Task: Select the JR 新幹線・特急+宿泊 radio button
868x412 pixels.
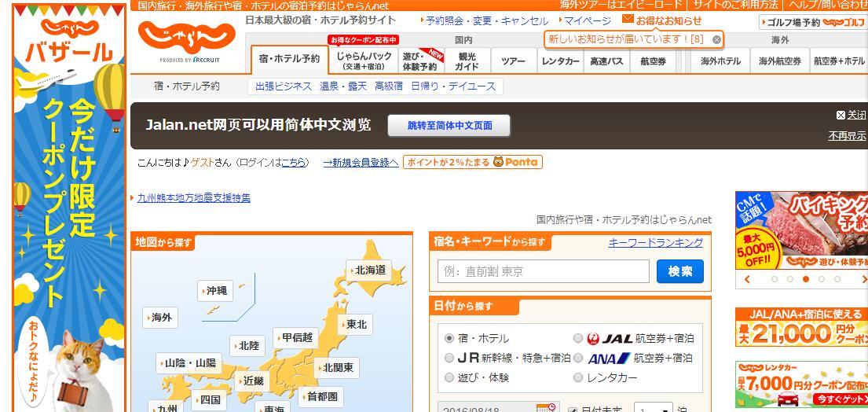Action: click(x=449, y=358)
